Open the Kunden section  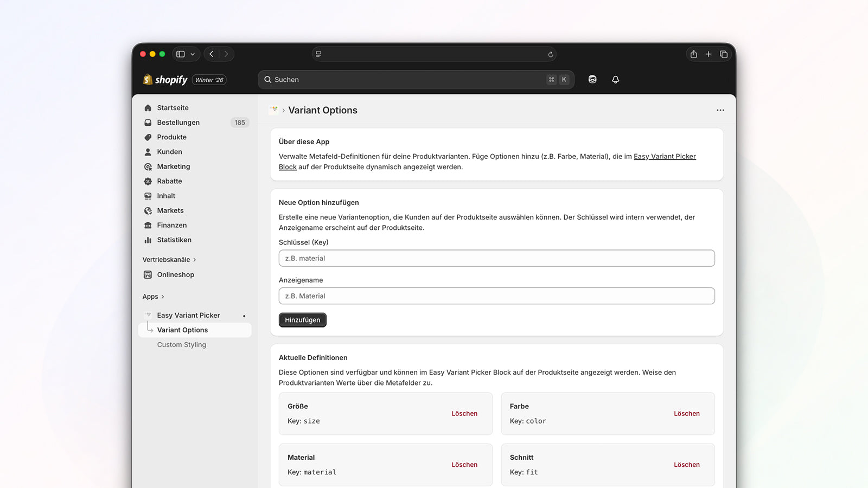pos(169,152)
